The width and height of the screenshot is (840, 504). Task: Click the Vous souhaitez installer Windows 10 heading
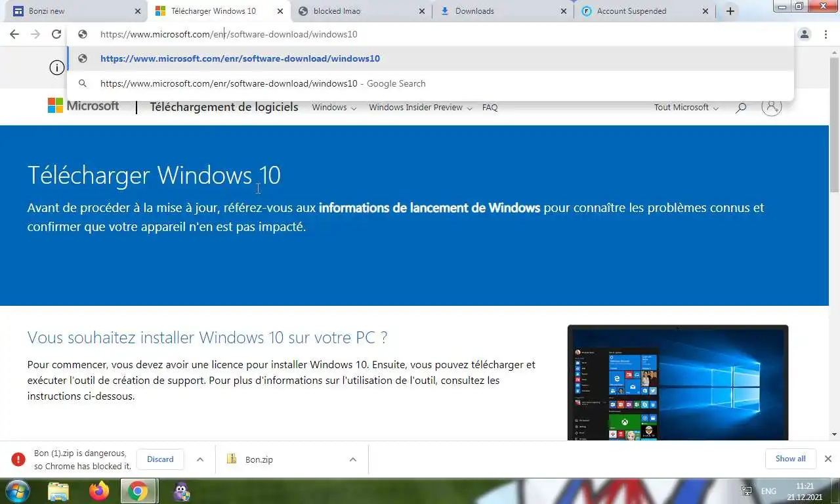coord(207,338)
